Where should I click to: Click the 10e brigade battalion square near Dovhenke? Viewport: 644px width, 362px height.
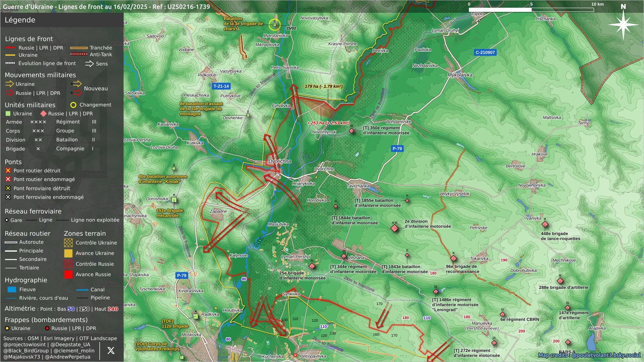248,115
